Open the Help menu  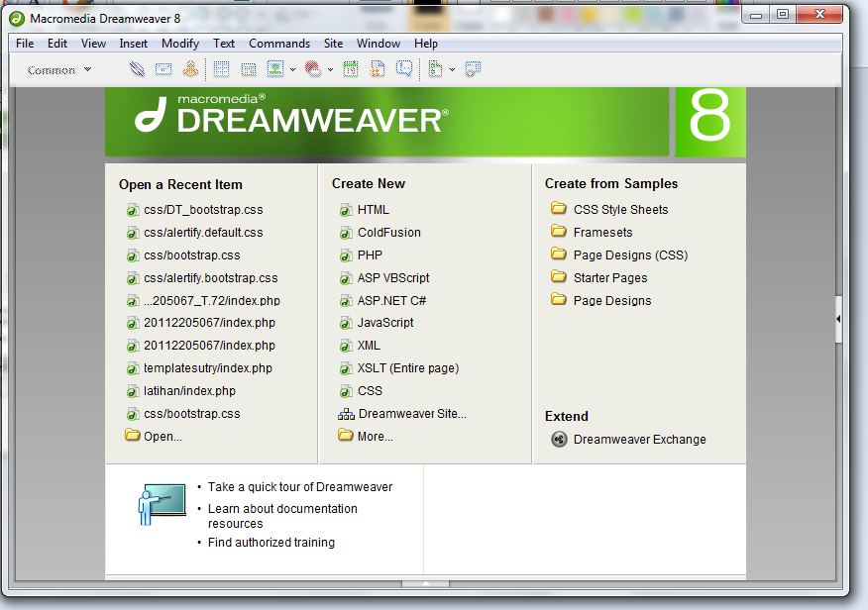tap(426, 44)
